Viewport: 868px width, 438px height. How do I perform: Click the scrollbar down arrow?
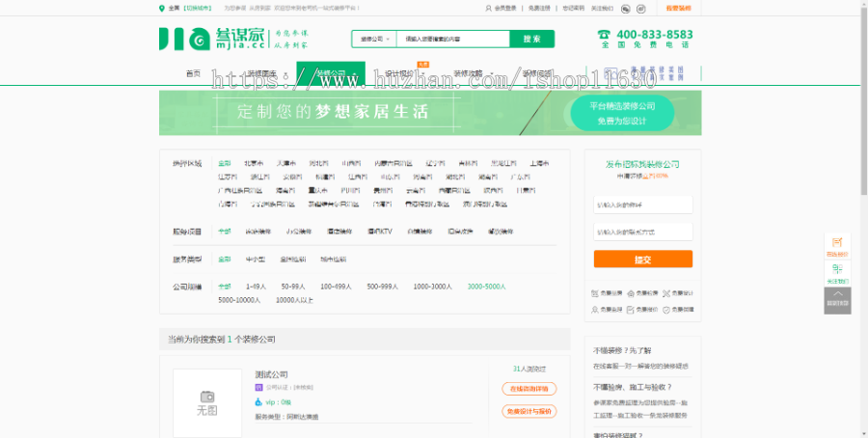[864, 433]
